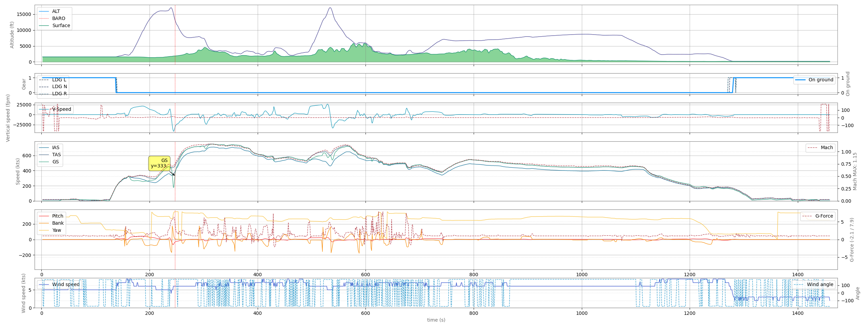
Task: Select the BARO red dotted legend line sample
Action: coord(44,18)
